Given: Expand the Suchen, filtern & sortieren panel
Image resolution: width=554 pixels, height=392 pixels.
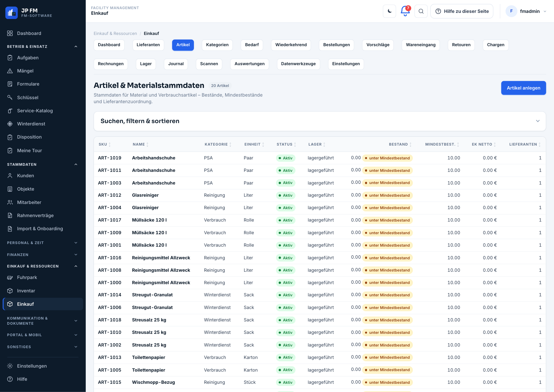Looking at the screenshot, I should point(319,121).
